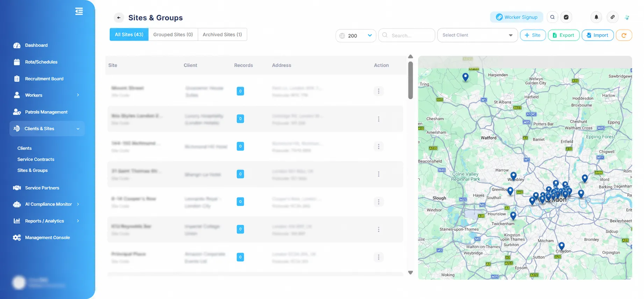This screenshot has height=299, width=644.
Task: Switch to the Grouped Sites (0) tab
Action: coord(173,34)
